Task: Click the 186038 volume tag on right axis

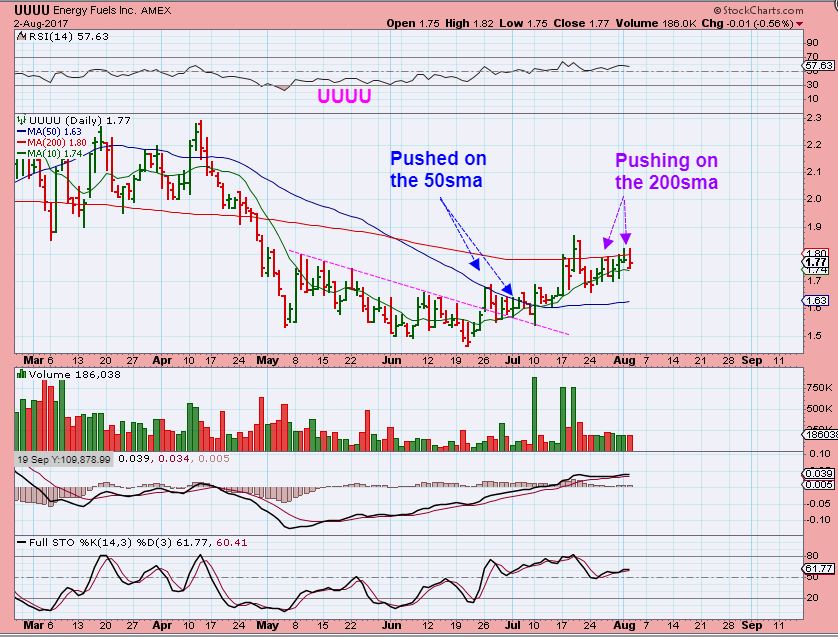Action: click(820, 435)
